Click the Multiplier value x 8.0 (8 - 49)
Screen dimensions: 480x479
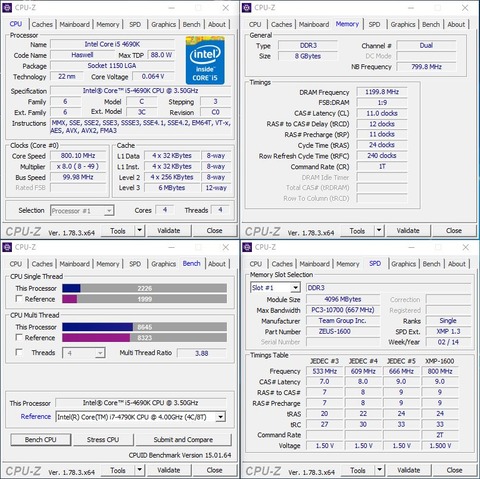pos(78,166)
